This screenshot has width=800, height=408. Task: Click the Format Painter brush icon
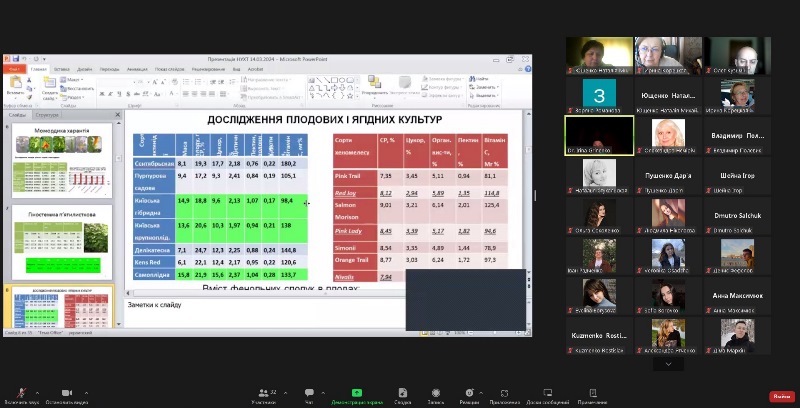(29, 96)
